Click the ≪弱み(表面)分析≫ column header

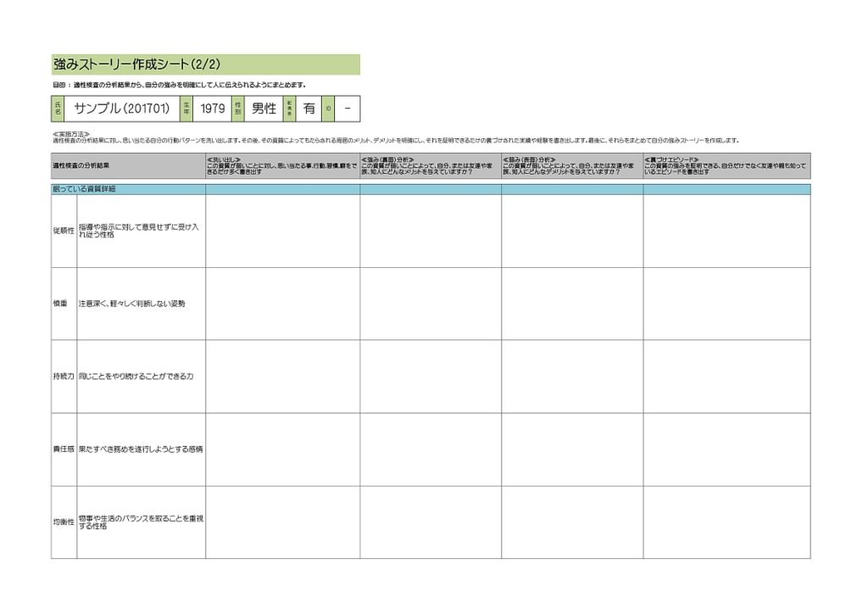point(572,165)
